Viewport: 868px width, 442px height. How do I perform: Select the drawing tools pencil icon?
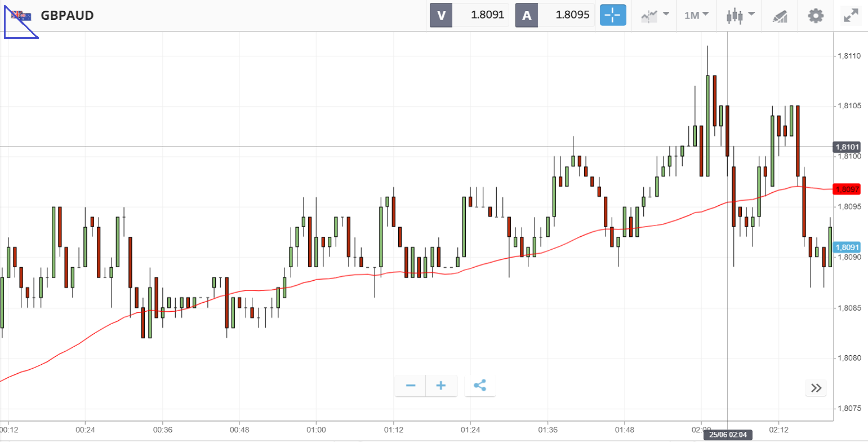[x=780, y=16]
